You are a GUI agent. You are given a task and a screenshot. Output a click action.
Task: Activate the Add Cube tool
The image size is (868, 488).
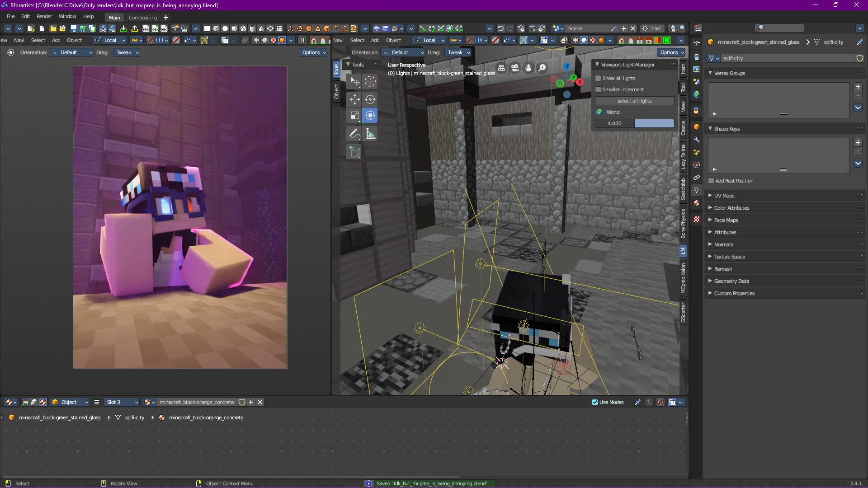354,152
